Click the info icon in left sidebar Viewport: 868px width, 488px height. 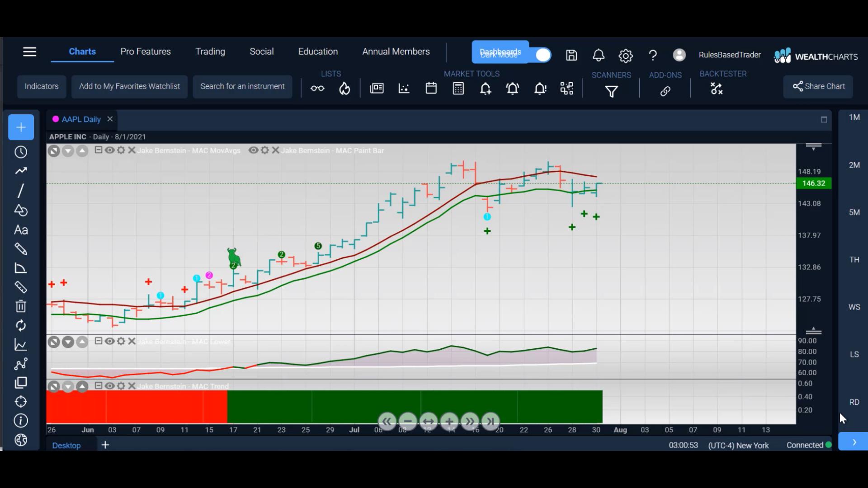(x=21, y=421)
